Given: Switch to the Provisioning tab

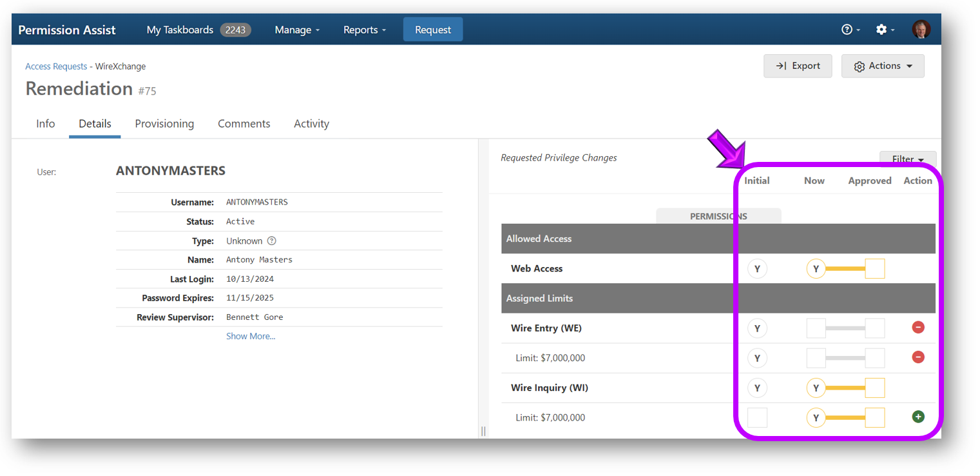Looking at the screenshot, I should [x=164, y=124].
